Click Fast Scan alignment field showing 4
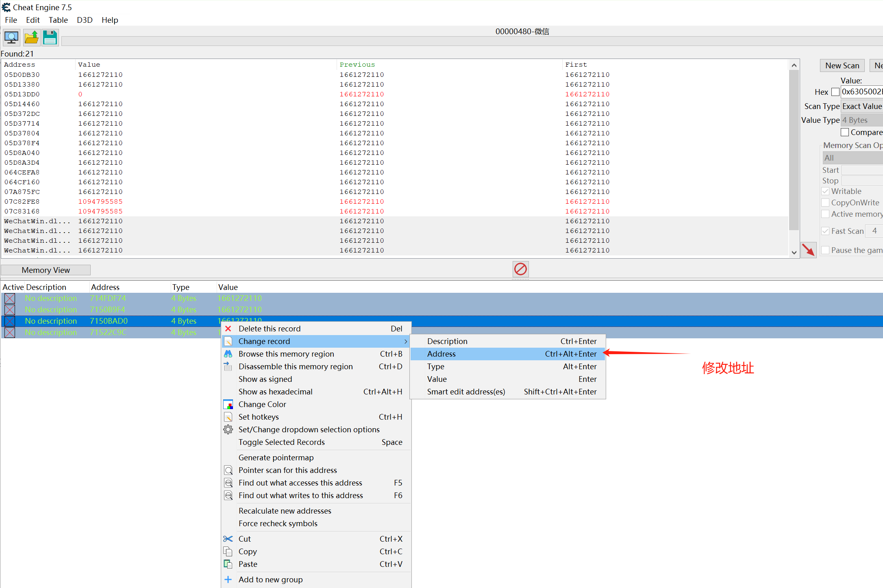883x588 pixels. coord(874,231)
